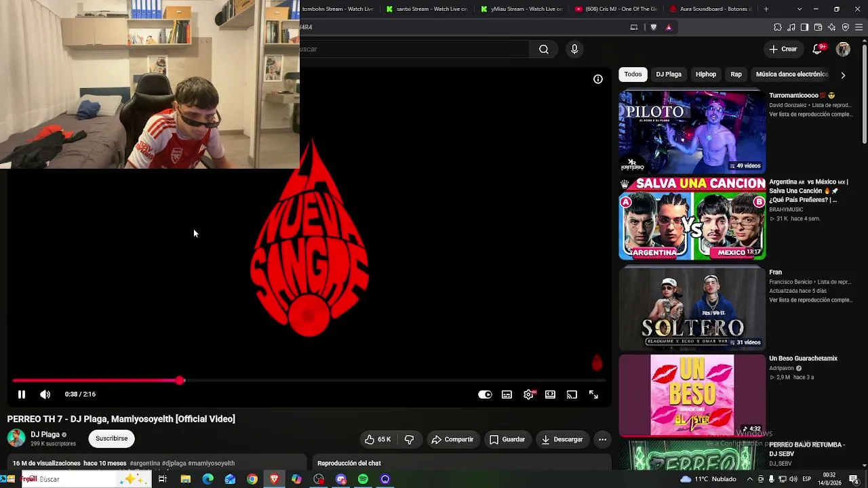Open Microsoft Edge from the taskbar

[x=208, y=479]
